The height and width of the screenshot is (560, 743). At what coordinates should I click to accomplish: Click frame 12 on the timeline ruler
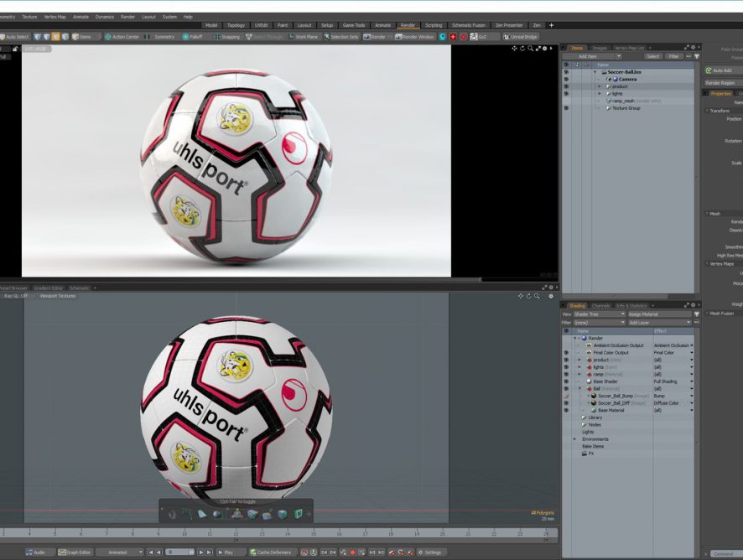pos(236,532)
